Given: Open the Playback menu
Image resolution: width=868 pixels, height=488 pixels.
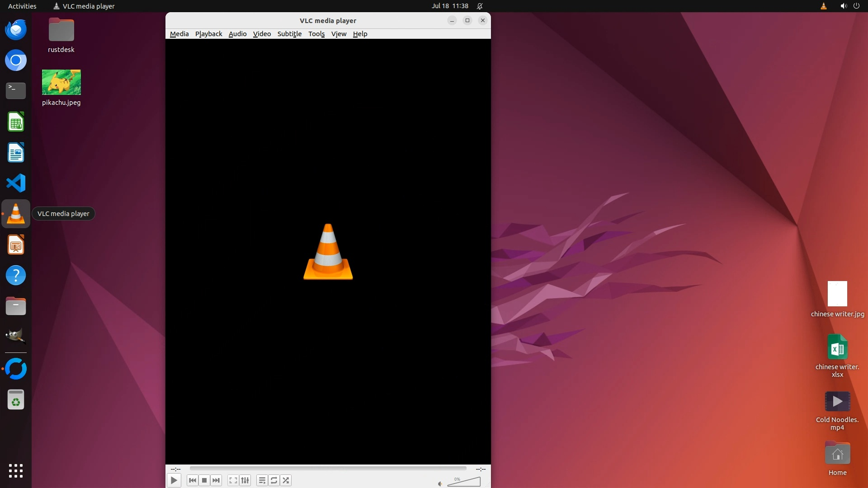Looking at the screenshot, I should (x=208, y=34).
